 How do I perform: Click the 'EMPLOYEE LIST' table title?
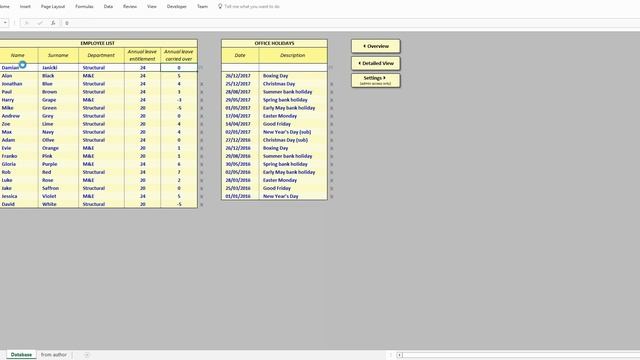(x=98, y=43)
